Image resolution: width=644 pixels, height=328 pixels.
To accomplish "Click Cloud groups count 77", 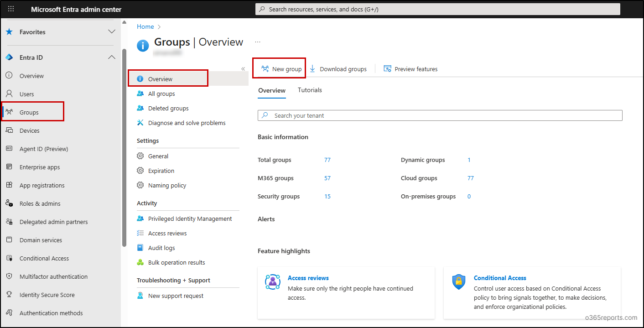I will [x=471, y=178].
